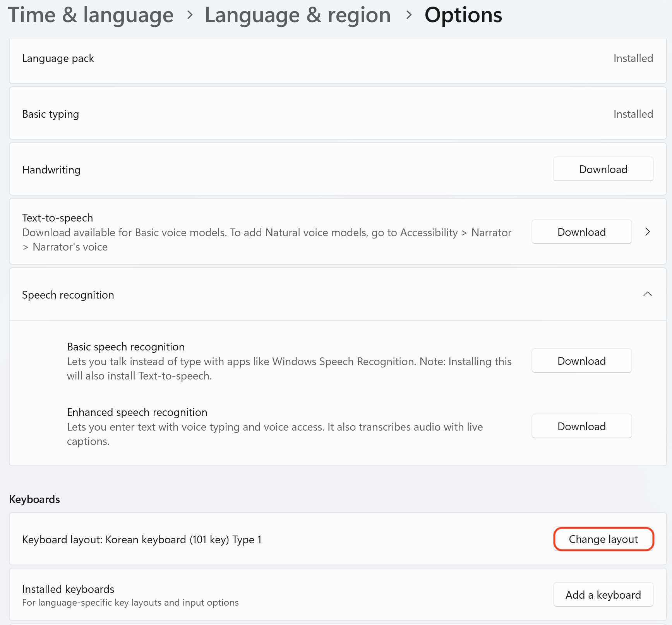Download Text-to-speech basic voice models

tap(581, 232)
